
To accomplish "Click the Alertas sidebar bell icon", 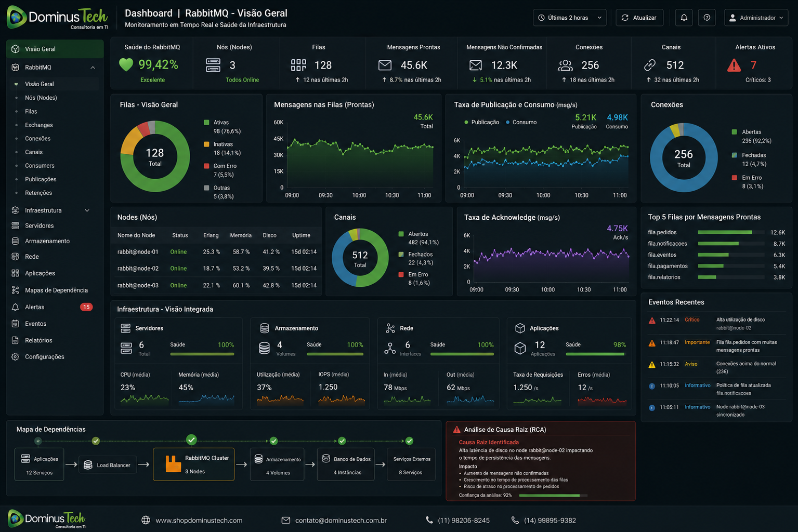I will coord(16,307).
